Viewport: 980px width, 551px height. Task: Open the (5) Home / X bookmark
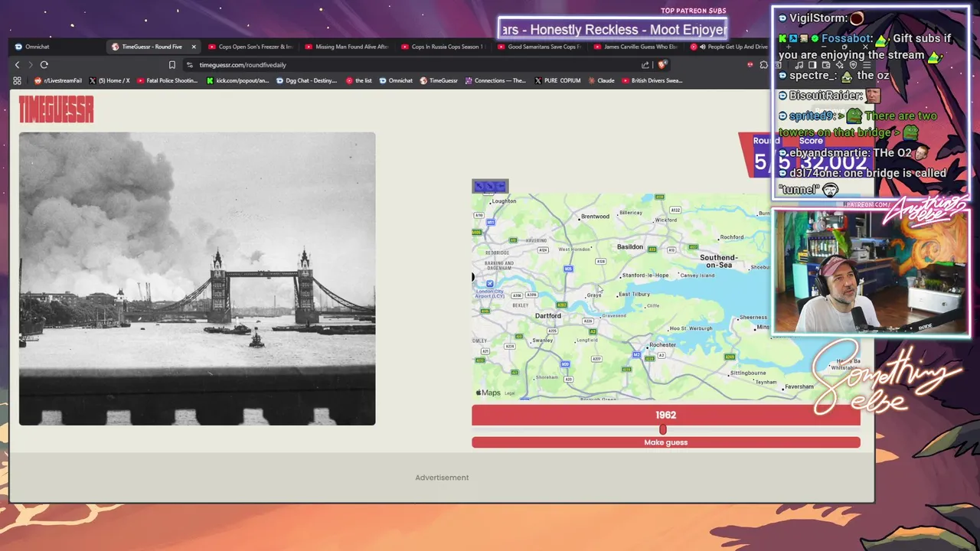pos(109,80)
